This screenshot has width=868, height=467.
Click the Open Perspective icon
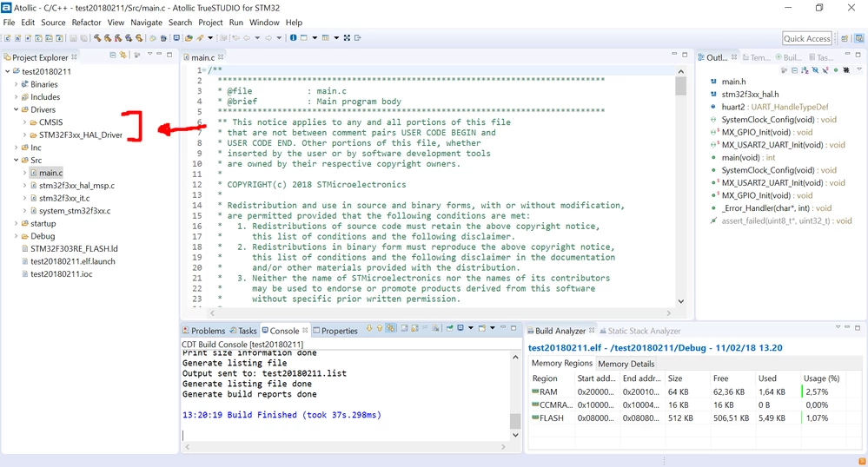point(845,38)
